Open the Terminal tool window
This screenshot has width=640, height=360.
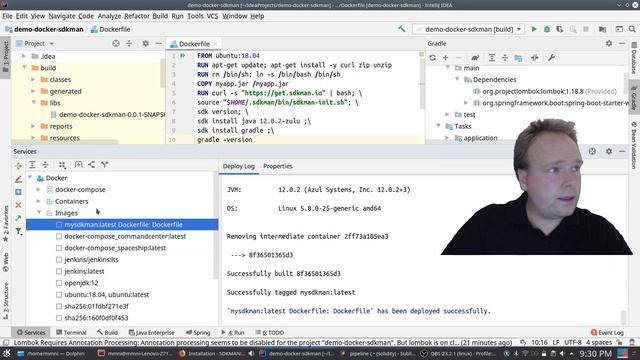click(x=71, y=333)
